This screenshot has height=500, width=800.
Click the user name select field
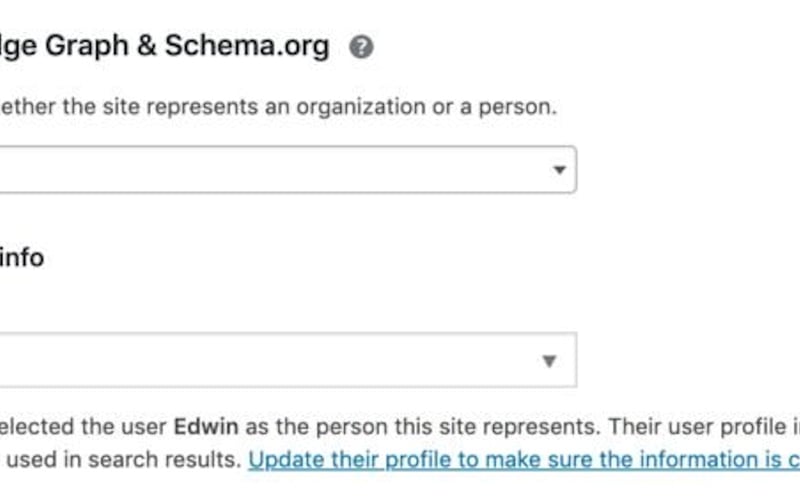280,361
